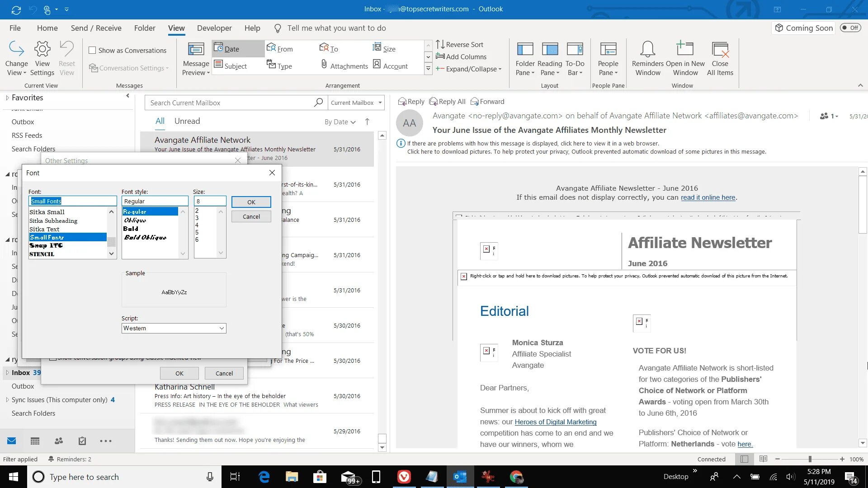
Task: Click the Developer tab in ribbon
Action: point(213,28)
